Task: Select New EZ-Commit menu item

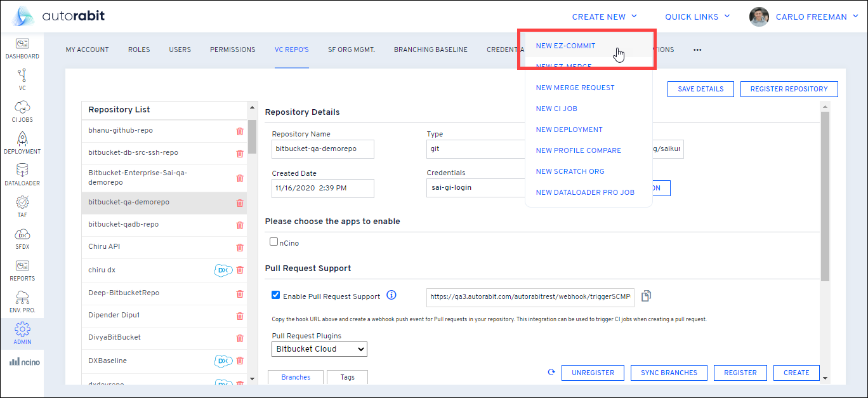Action: click(x=565, y=46)
